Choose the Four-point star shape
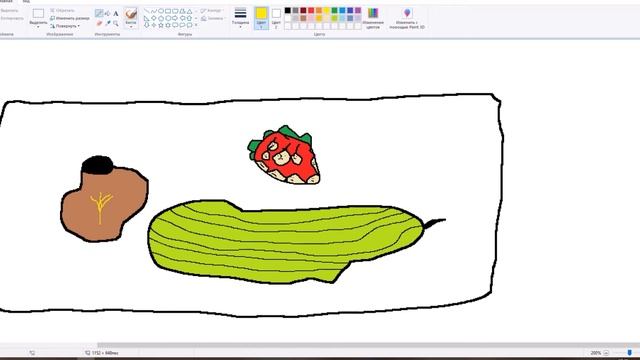This screenshot has width=640, height=360. click(x=154, y=25)
